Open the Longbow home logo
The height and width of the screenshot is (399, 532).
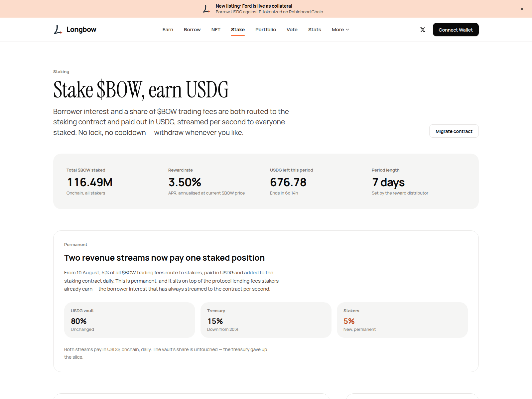[x=75, y=30]
